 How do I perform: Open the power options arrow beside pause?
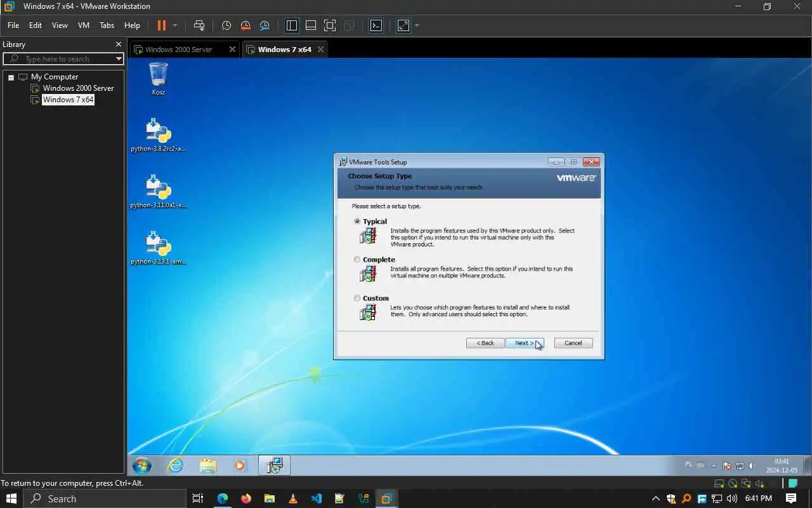[x=175, y=25]
